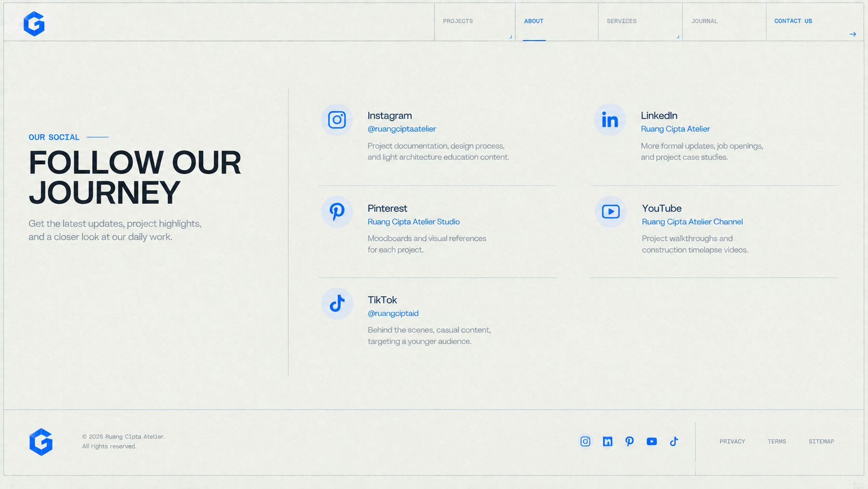868x489 pixels.
Task: Click the LinkedIn heading
Action: 659,115
